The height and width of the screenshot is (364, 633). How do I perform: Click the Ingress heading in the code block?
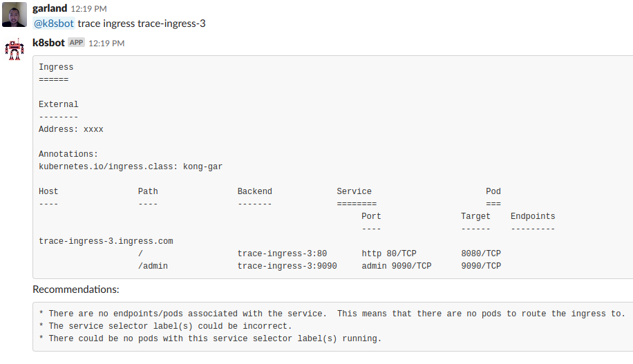click(x=56, y=67)
